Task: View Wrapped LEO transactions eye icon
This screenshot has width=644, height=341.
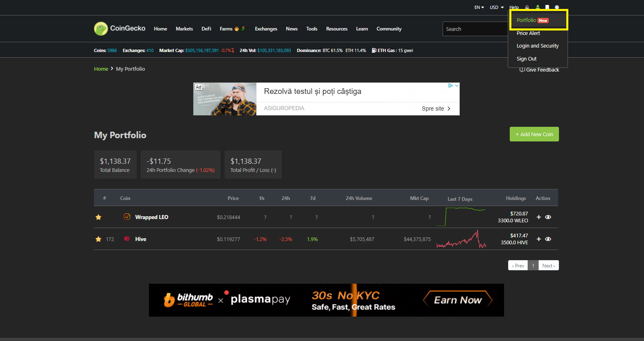Action: [548, 217]
